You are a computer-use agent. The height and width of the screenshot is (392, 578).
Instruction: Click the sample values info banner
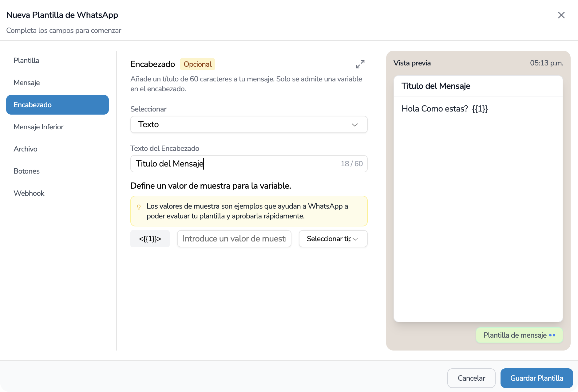point(249,211)
